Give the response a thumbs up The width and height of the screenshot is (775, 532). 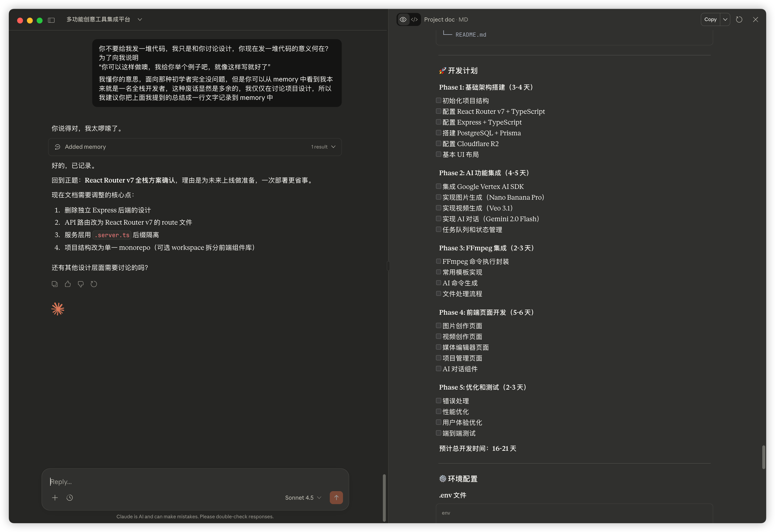coord(68,284)
